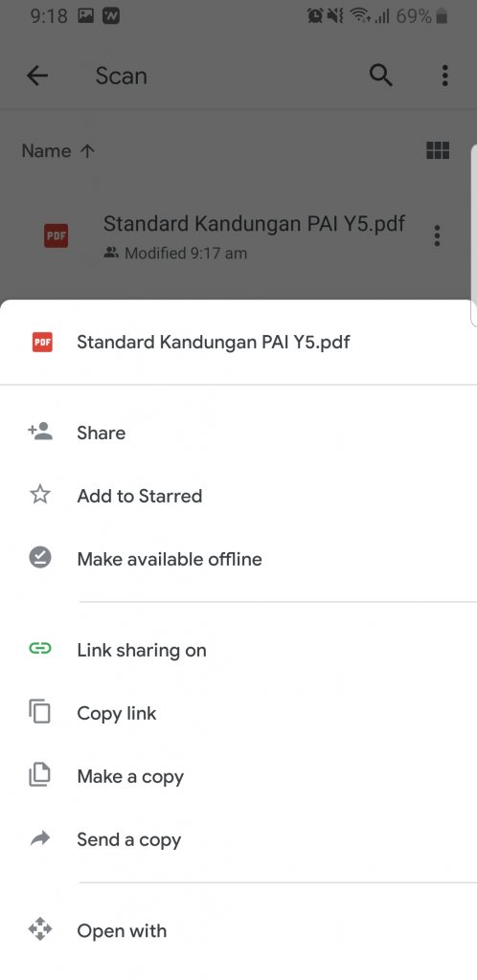Tap the red PDF icon in sheet header
The width and height of the screenshot is (477, 980).
[x=42, y=342]
